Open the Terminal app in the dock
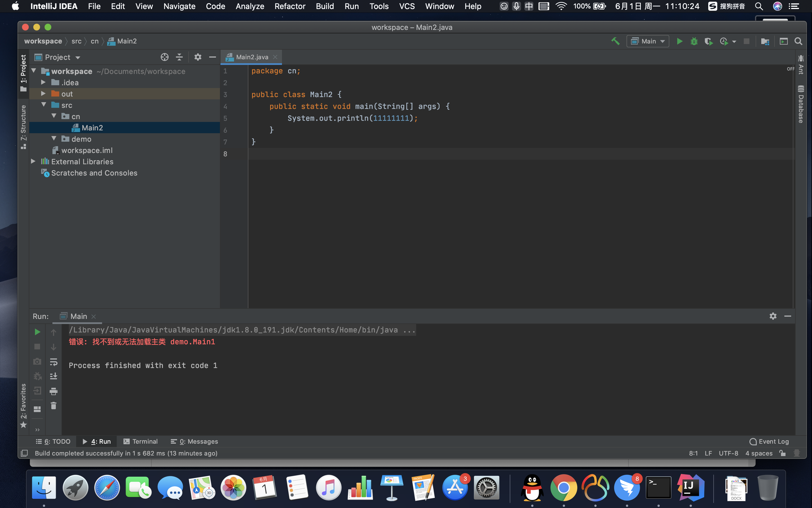This screenshot has height=508, width=812. pyautogui.click(x=658, y=487)
